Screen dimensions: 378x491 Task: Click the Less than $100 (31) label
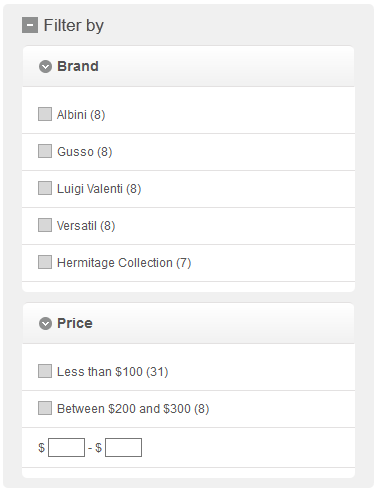[113, 372]
